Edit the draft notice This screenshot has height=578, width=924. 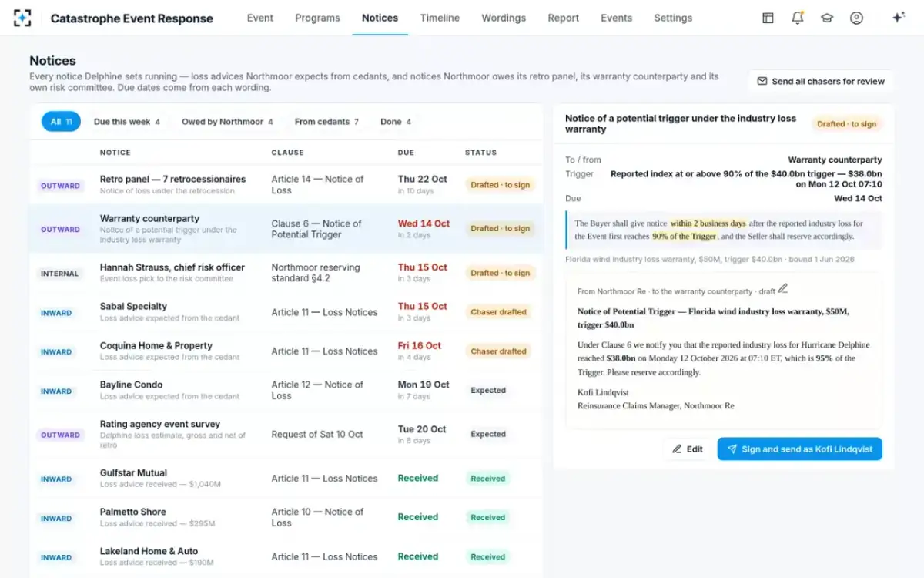pyautogui.click(x=687, y=449)
